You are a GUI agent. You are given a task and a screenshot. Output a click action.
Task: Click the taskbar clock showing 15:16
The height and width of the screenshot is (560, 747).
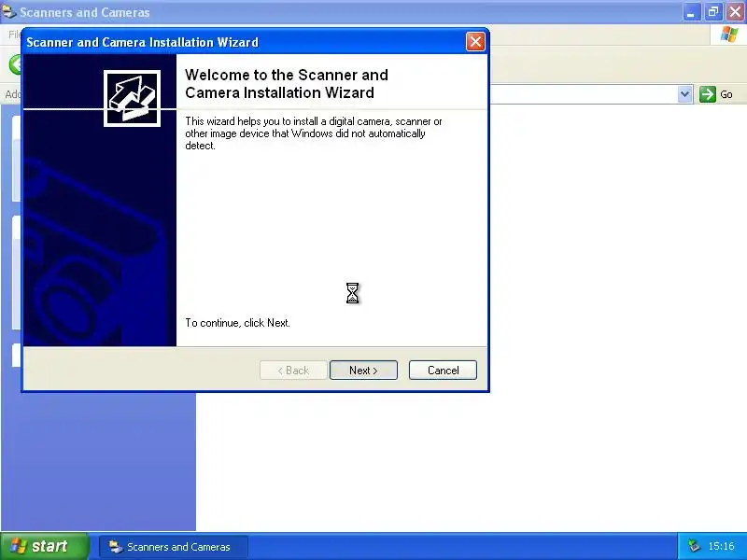tap(721, 546)
